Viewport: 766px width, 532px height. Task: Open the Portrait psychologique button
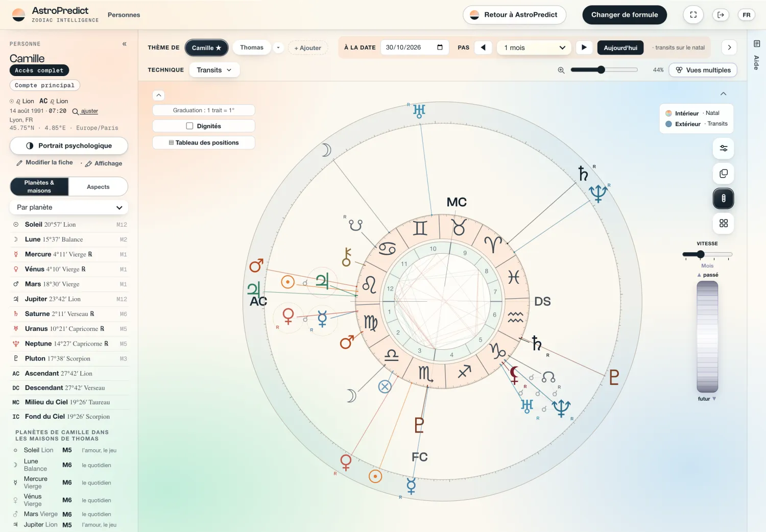[69, 146]
